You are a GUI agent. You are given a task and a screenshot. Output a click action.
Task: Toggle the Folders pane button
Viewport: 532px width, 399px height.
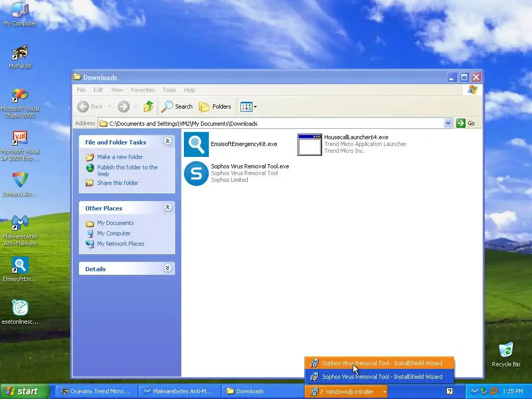[215, 107]
